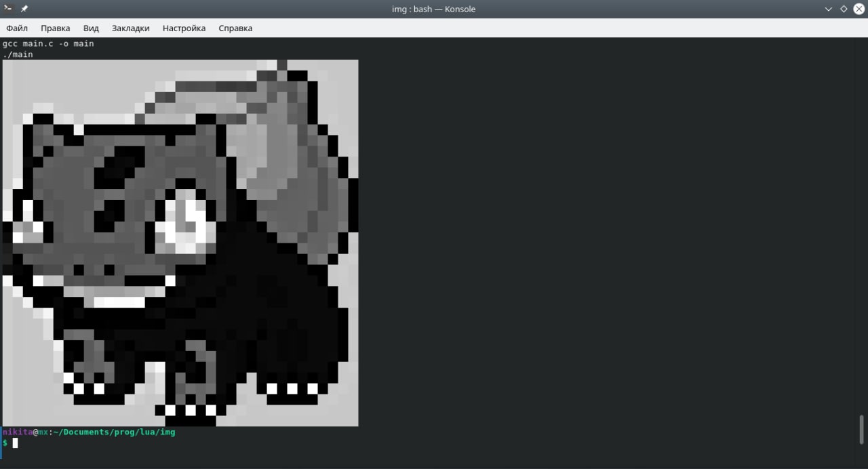Close the Konsole window

pyautogui.click(x=859, y=9)
